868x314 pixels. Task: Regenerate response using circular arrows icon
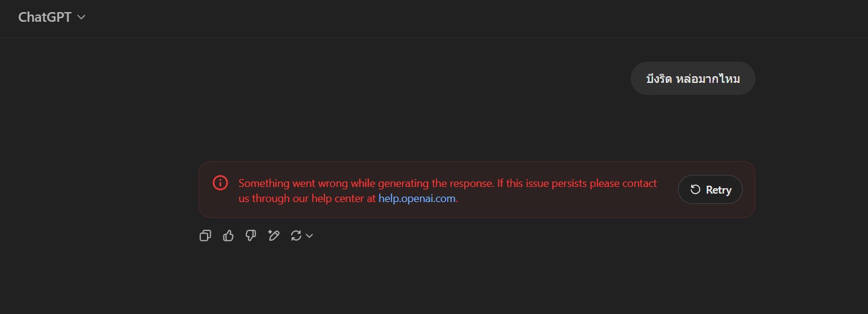pyautogui.click(x=296, y=236)
